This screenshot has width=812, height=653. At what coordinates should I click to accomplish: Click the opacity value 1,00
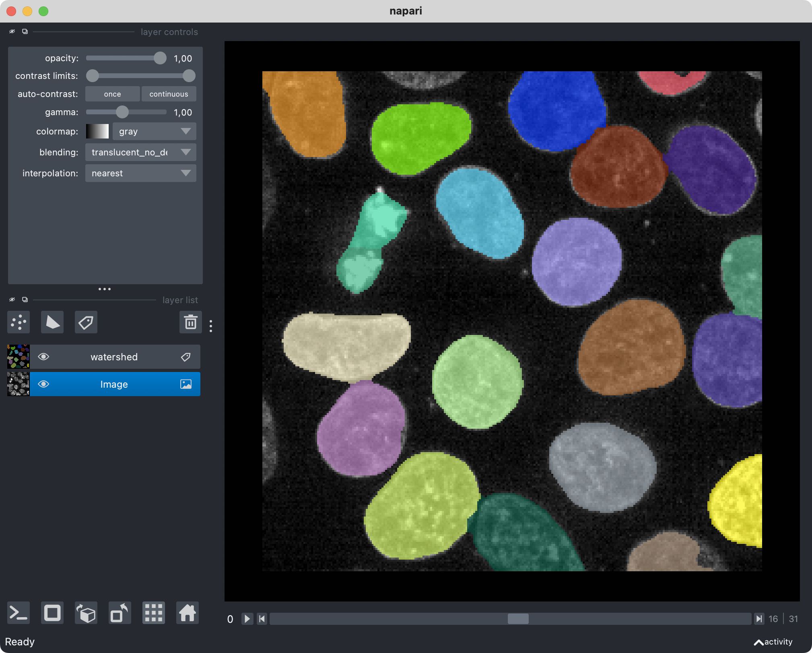tap(183, 58)
